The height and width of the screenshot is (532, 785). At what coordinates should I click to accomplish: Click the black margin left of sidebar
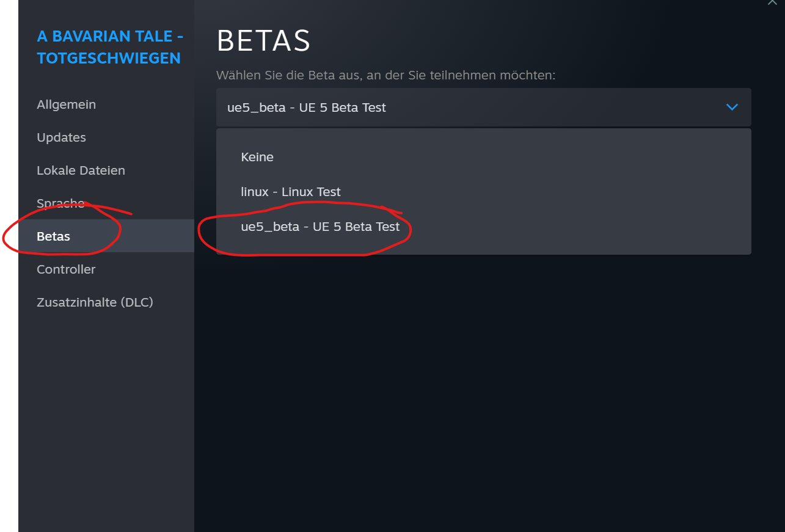tap(9, 366)
